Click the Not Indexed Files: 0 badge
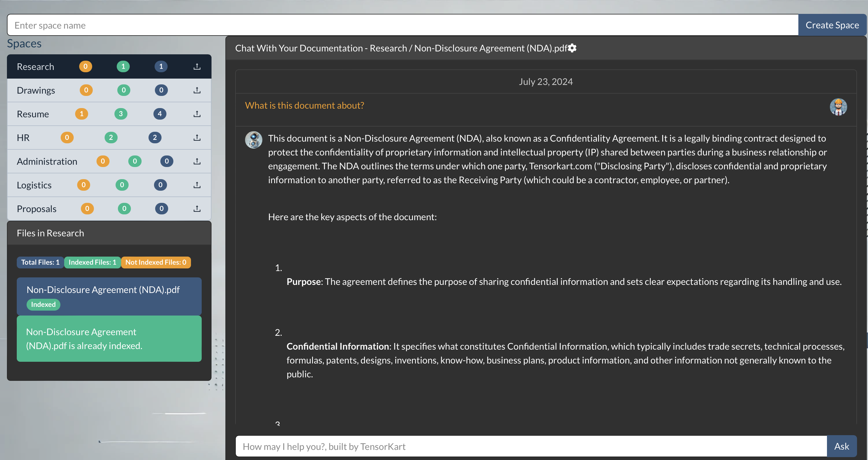 [x=156, y=262]
